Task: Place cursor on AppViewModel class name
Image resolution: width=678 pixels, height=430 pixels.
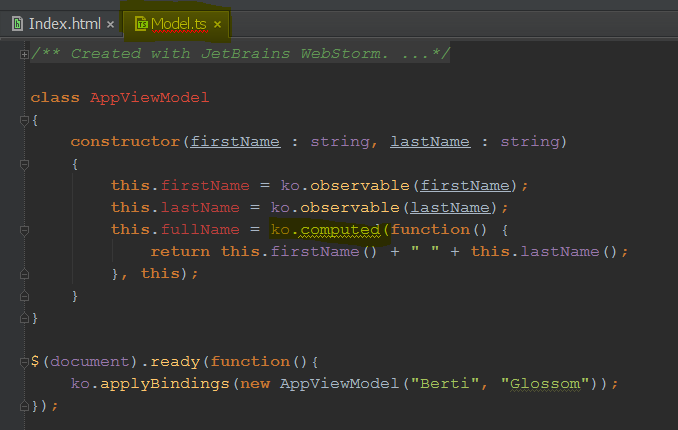Action: tap(149, 98)
